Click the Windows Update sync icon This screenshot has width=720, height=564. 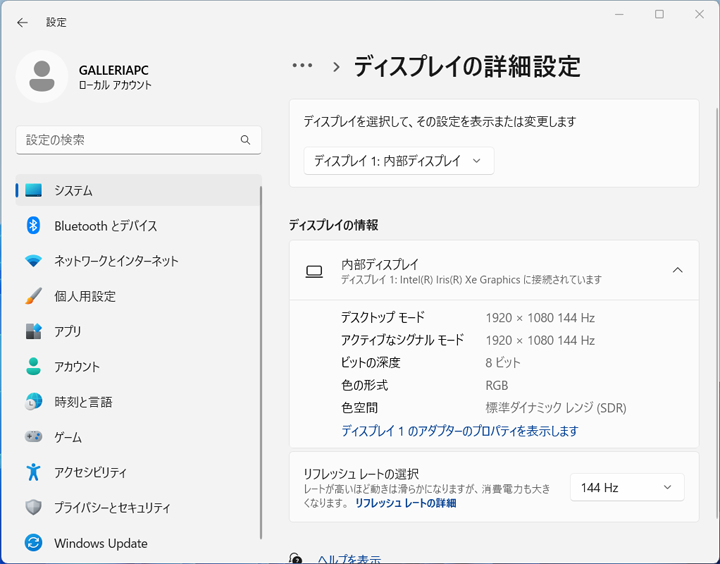(x=33, y=543)
